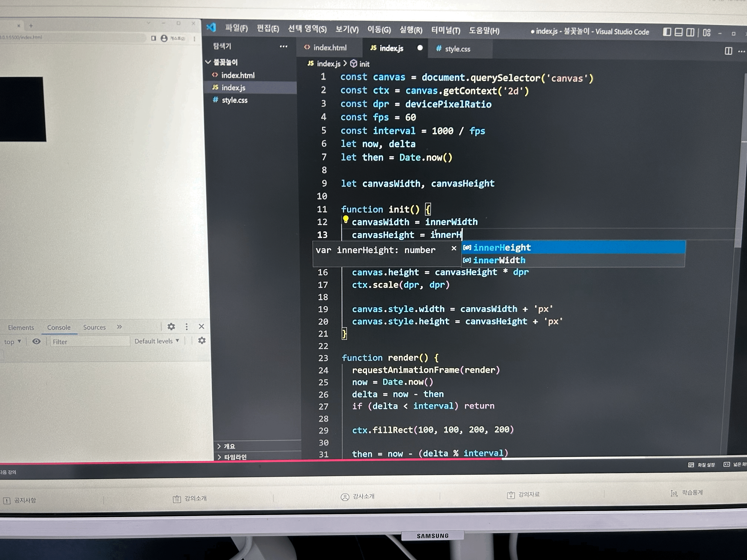Open new browser tab plus button
The height and width of the screenshot is (560, 747).
point(31,26)
